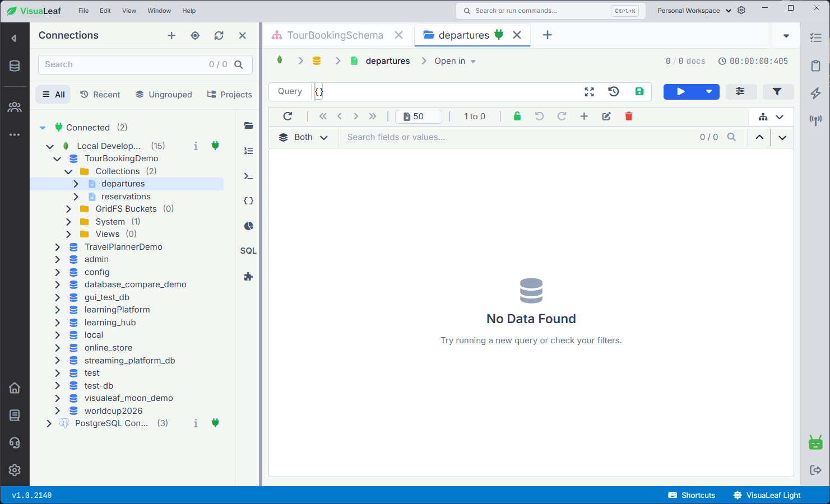The image size is (830, 504).
Task: Open the shell terminal tool icon
Action: (x=248, y=176)
